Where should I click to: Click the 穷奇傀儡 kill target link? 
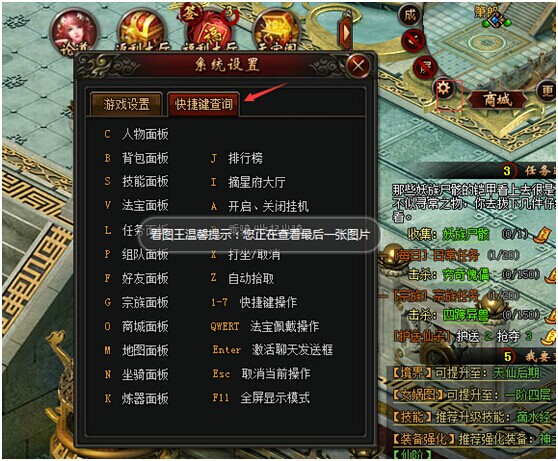[x=466, y=275]
